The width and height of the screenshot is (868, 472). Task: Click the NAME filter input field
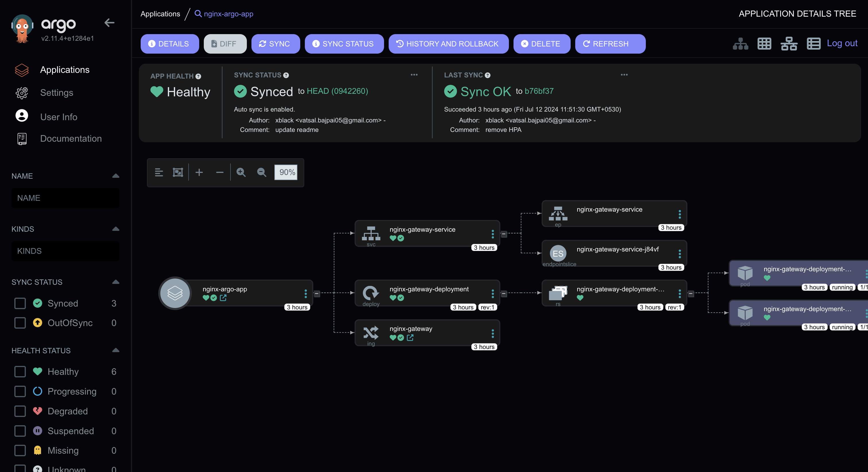click(65, 198)
